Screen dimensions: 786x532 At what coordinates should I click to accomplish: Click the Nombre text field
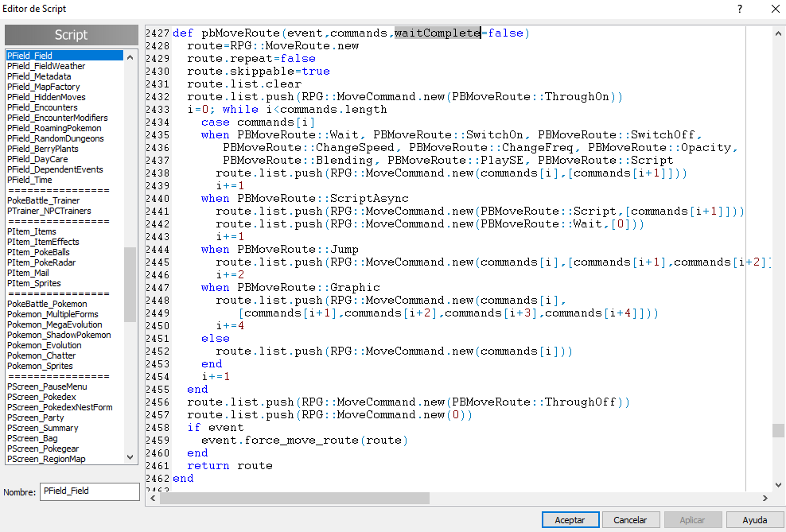[x=89, y=491]
